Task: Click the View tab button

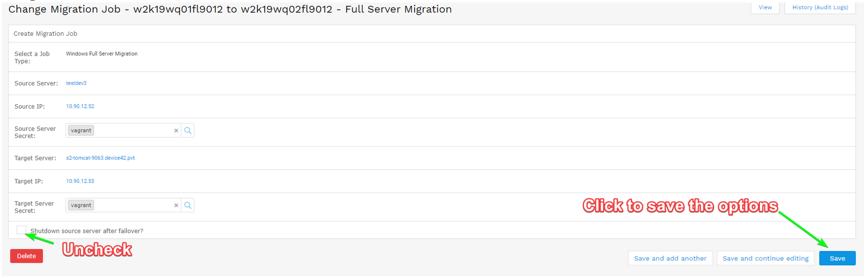Action: click(765, 7)
